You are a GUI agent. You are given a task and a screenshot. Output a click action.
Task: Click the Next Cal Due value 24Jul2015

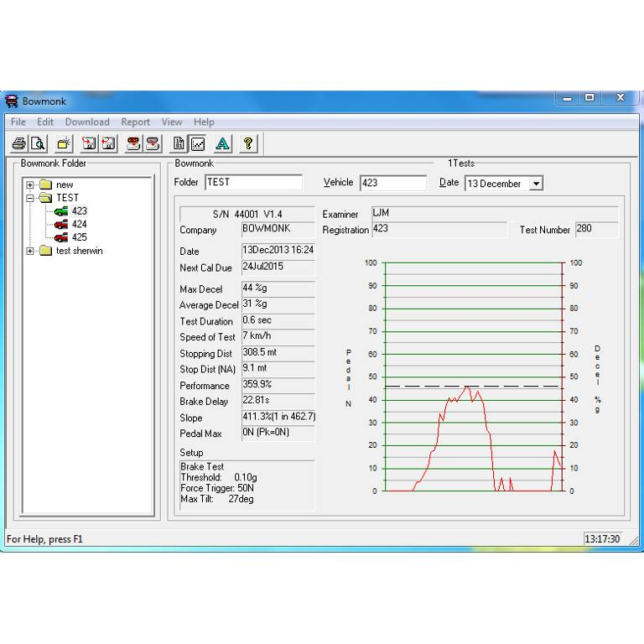point(278,267)
